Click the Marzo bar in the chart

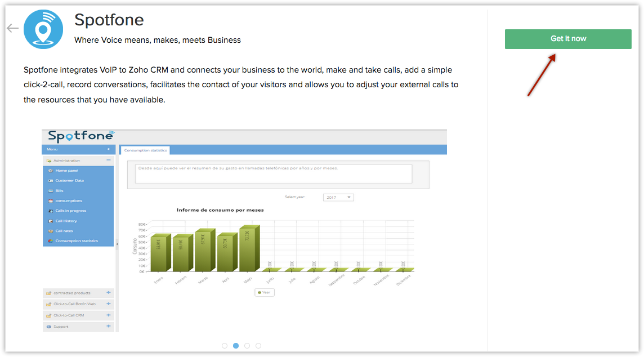pyautogui.click(x=205, y=250)
